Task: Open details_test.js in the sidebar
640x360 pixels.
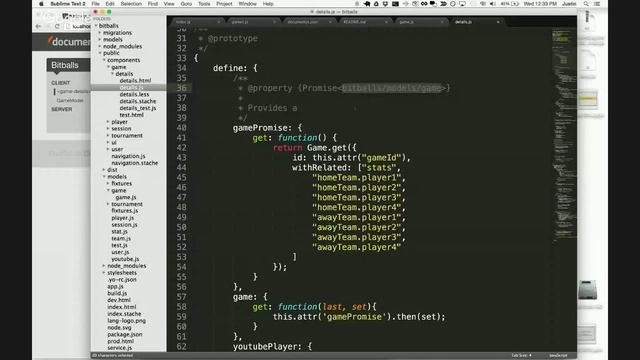Action: tap(138, 108)
